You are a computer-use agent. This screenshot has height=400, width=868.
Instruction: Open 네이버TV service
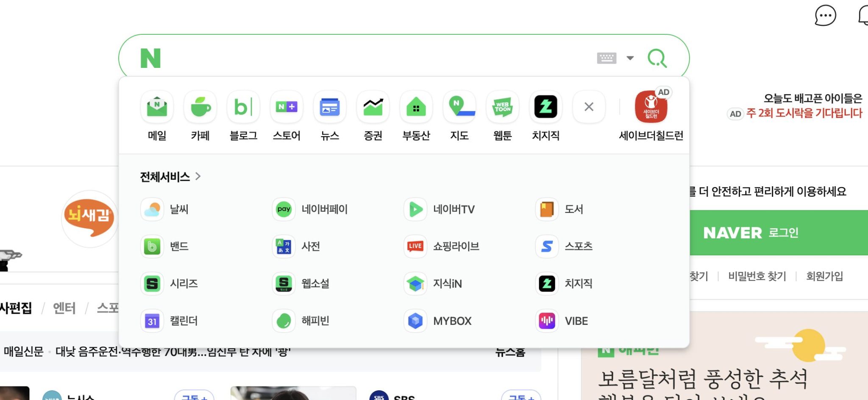click(440, 209)
